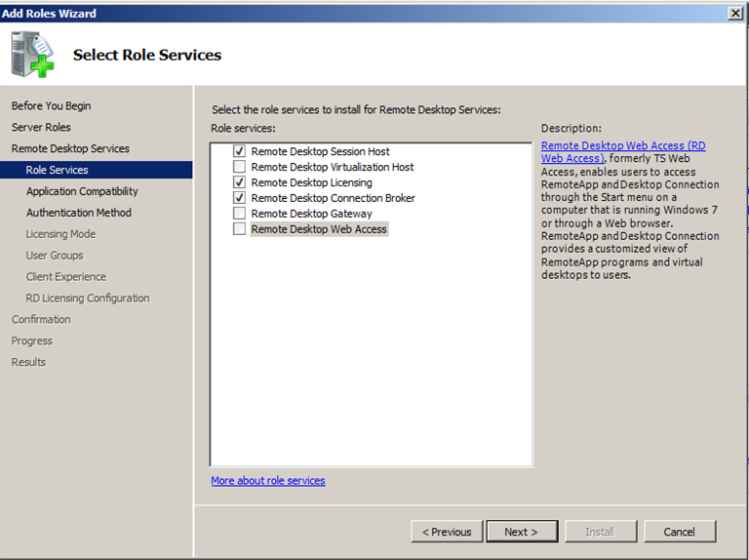Uncheck Remote Desktop Licensing checkbox
Screen dimensions: 749x560
(239, 182)
